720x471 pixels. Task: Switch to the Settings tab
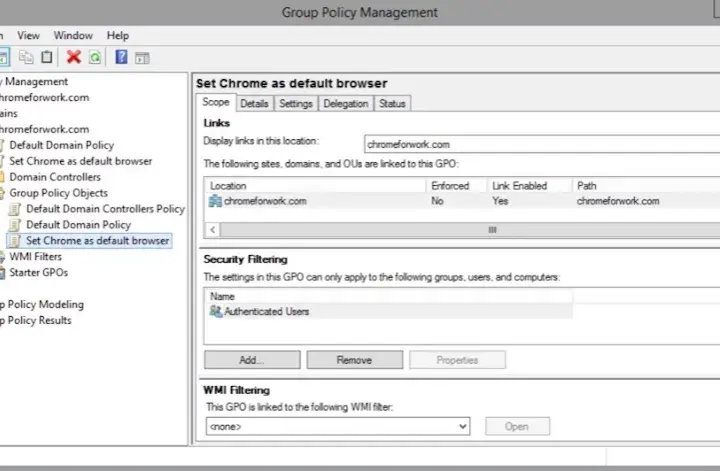point(296,103)
